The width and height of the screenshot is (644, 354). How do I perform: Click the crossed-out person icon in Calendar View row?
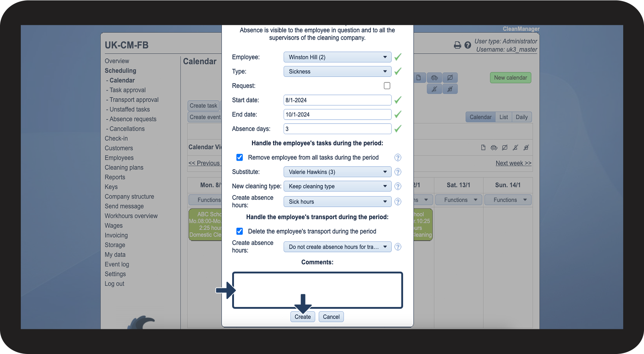tap(515, 148)
